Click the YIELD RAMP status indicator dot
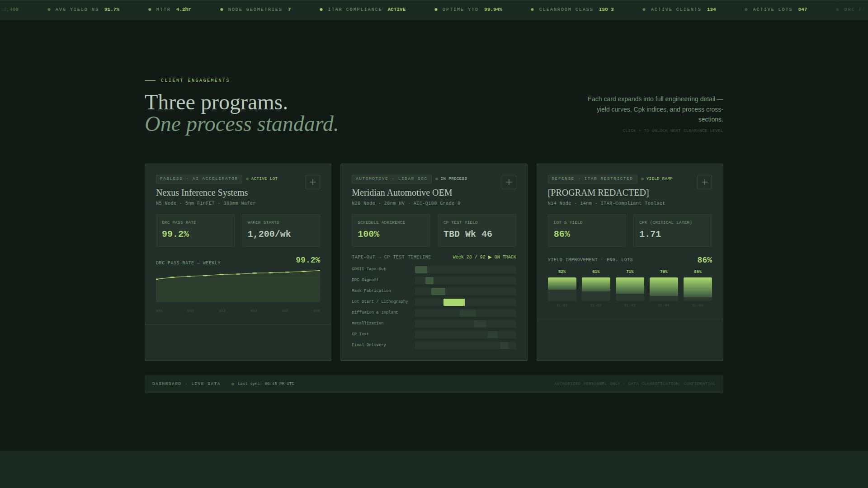Viewport: 868px width, 488px height. 643,178
